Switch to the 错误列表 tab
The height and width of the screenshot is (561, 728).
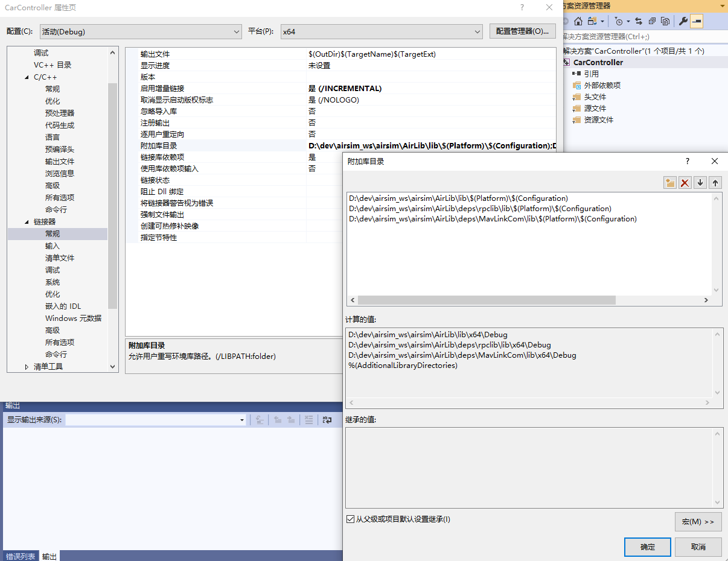[x=21, y=556]
